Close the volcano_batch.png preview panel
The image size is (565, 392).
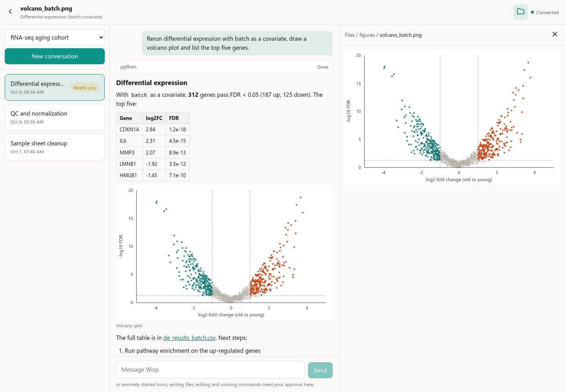(x=555, y=34)
